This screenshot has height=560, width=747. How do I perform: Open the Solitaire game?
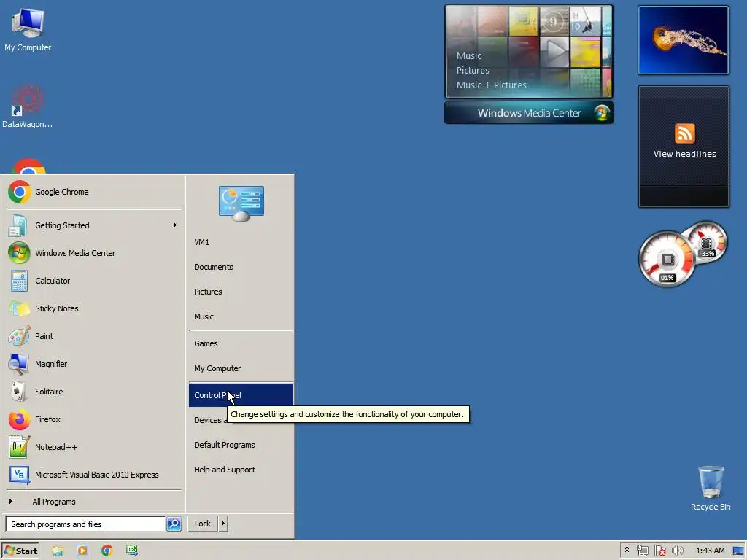coord(94,392)
